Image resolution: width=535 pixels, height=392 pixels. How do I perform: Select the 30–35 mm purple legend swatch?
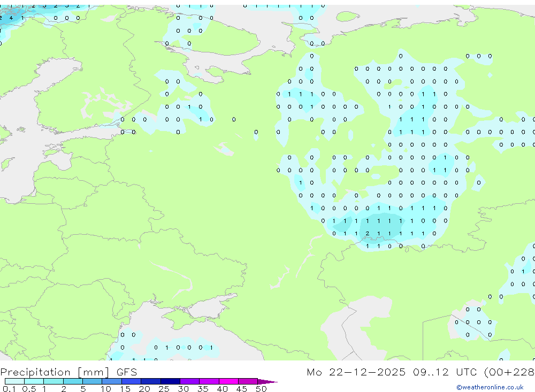coord(190,381)
